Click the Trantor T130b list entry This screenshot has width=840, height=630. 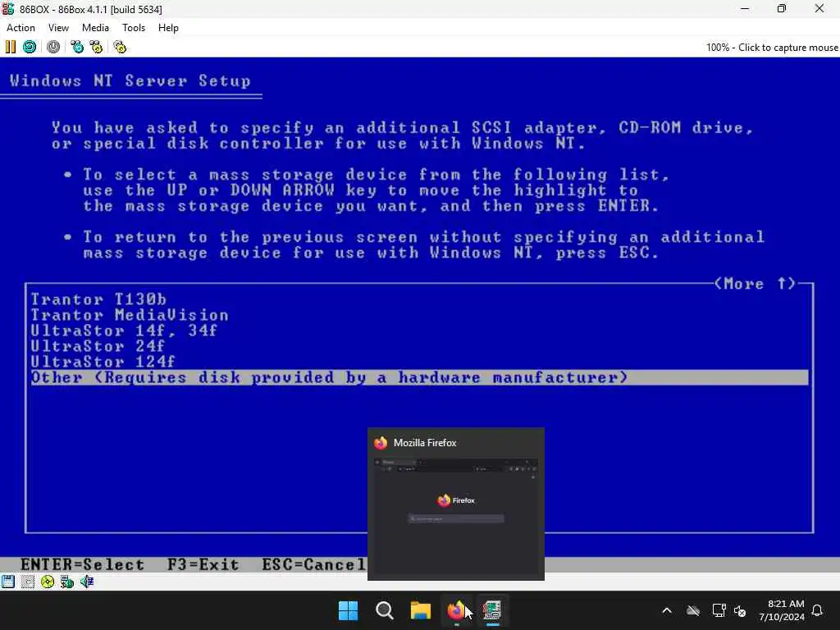98,299
